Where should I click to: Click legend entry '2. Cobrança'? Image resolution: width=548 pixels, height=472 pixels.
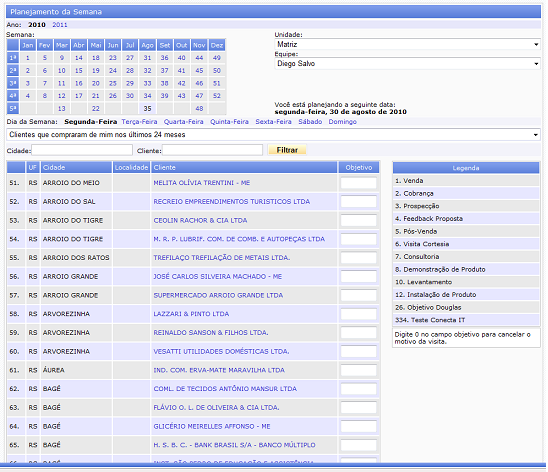[x=466, y=193]
